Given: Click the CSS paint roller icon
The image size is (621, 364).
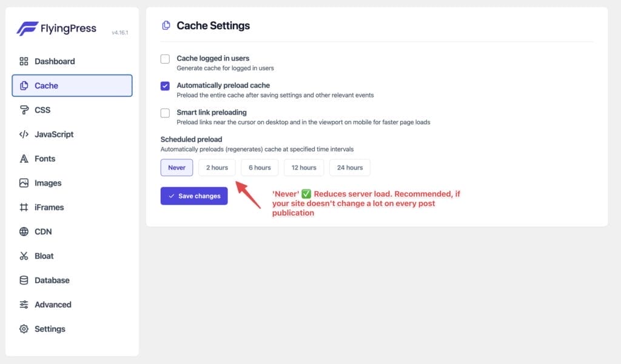Looking at the screenshot, I should 24,110.
